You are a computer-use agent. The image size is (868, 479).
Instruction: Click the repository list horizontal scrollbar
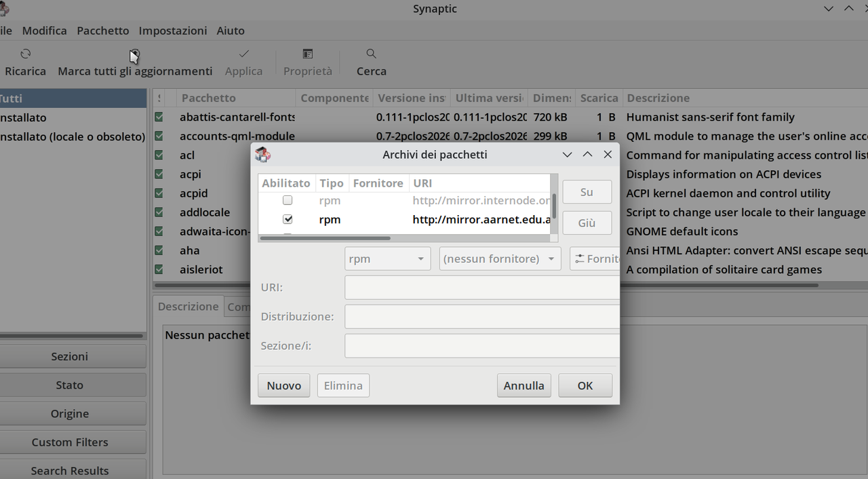pos(325,238)
